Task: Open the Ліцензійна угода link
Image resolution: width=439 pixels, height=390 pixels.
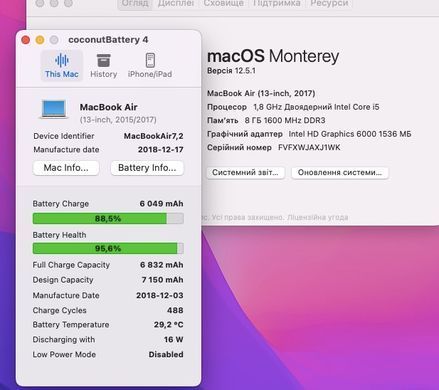Action: [318, 217]
